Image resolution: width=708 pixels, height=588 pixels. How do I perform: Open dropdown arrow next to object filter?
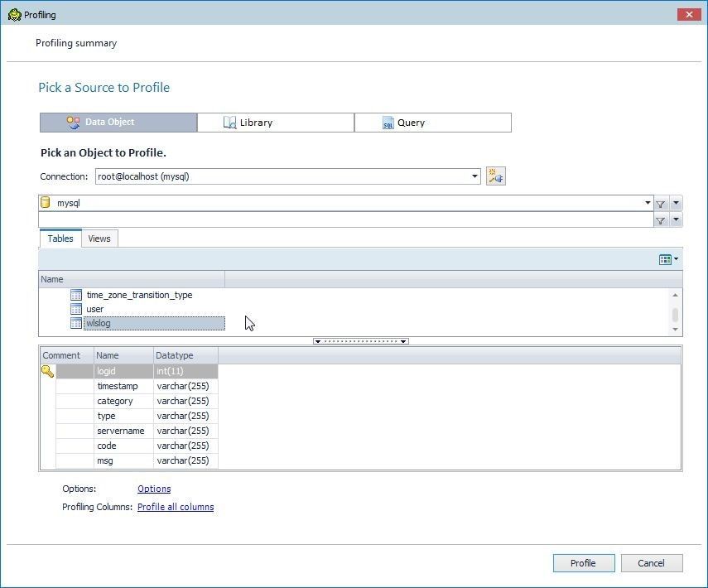coord(676,220)
